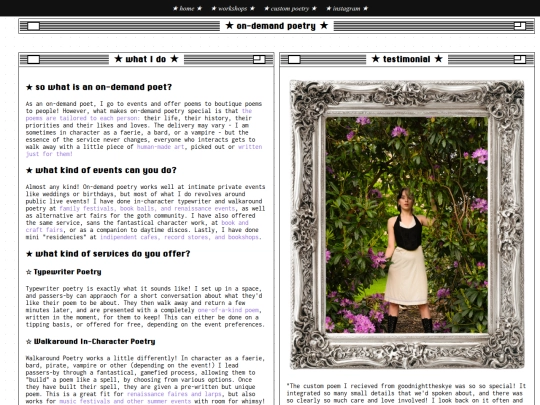Go to custom poetry page
Viewport: 540px width, 405px height.
click(x=290, y=9)
